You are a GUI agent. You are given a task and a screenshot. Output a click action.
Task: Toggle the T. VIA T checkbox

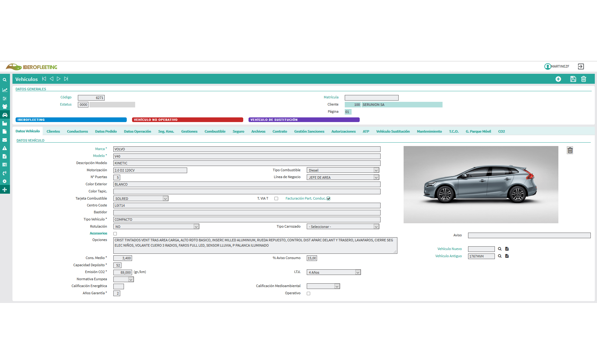tap(276, 199)
